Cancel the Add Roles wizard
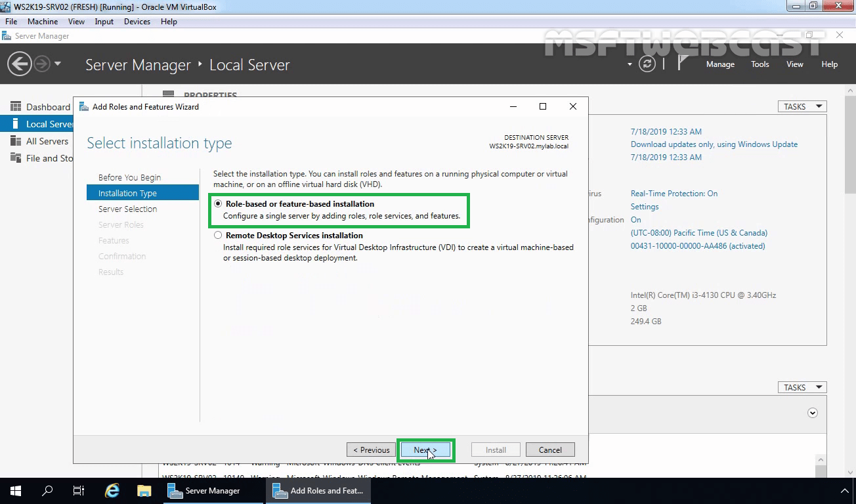 550,450
